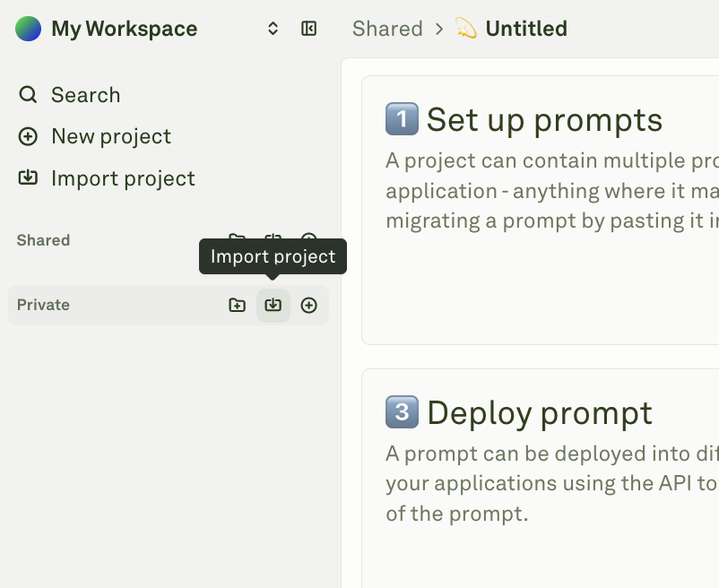Viewport: 719px width, 588px height.
Task: Collapse the left sidebar panel
Action: pyautogui.click(x=308, y=28)
